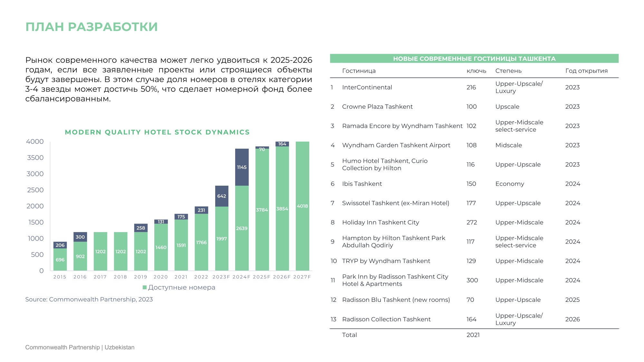Click the 258 dark segment of 2019 bar
Image resolution: width=644 pixels, height=362 pixels.
(141, 228)
